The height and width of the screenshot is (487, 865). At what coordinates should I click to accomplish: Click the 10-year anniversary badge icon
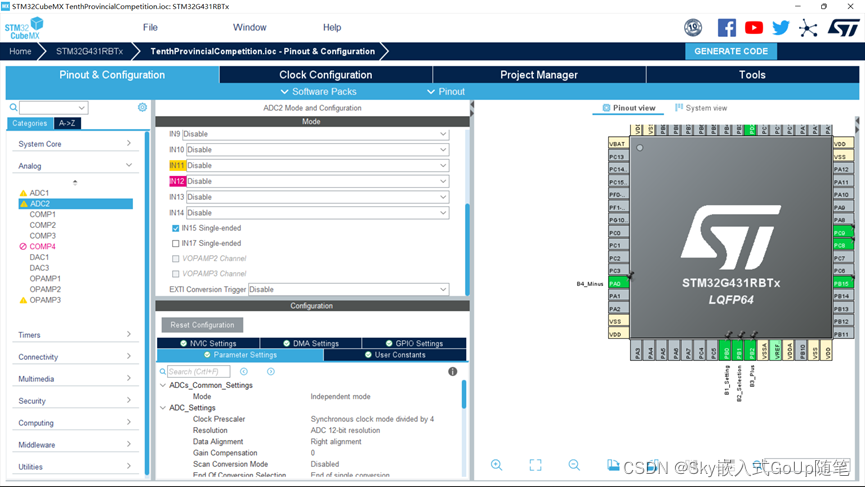693,28
